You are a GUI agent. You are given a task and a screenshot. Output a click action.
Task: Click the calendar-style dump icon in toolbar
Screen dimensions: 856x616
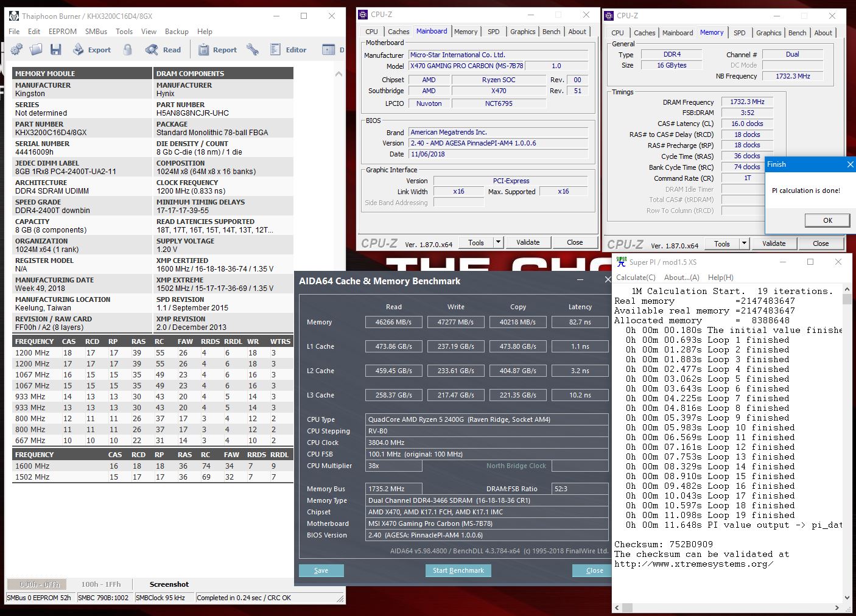(328, 50)
